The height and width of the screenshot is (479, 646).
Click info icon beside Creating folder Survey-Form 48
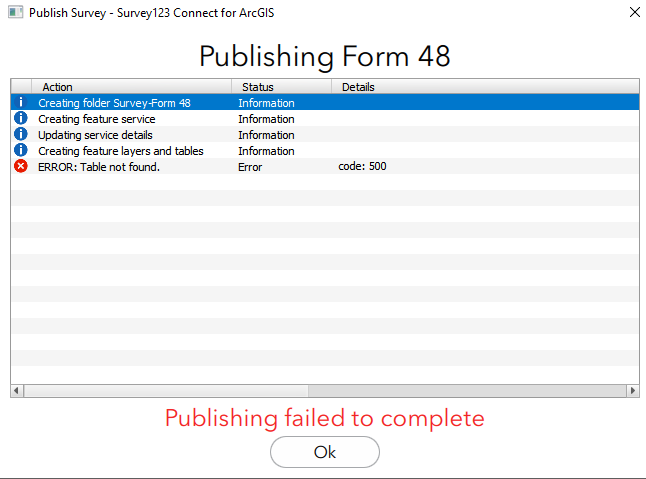click(x=21, y=102)
